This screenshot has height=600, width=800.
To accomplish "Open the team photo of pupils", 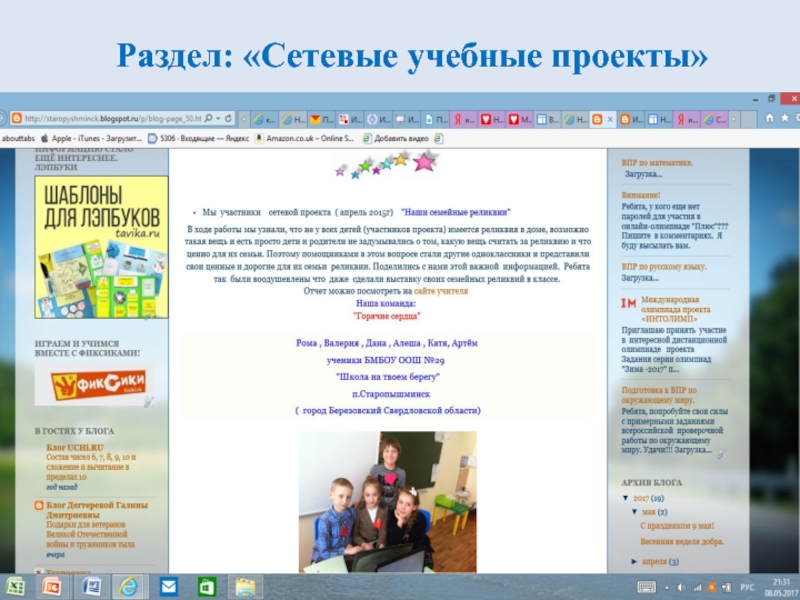I will pos(387,502).
